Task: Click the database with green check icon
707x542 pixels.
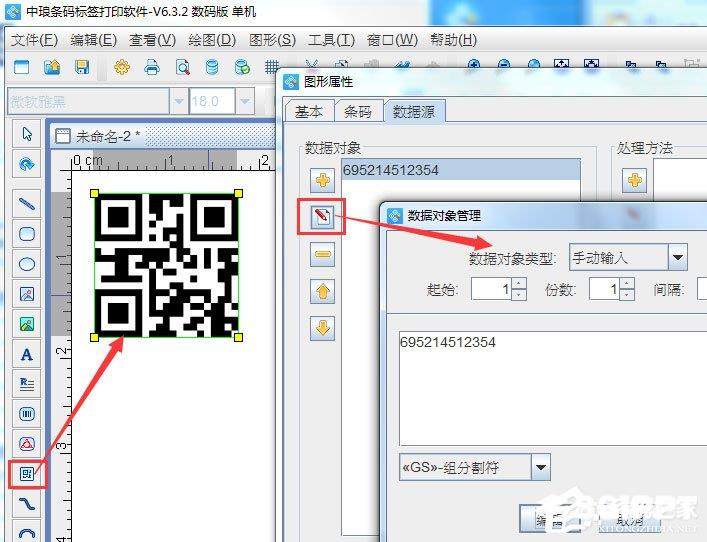Action: click(x=242, y=67)
